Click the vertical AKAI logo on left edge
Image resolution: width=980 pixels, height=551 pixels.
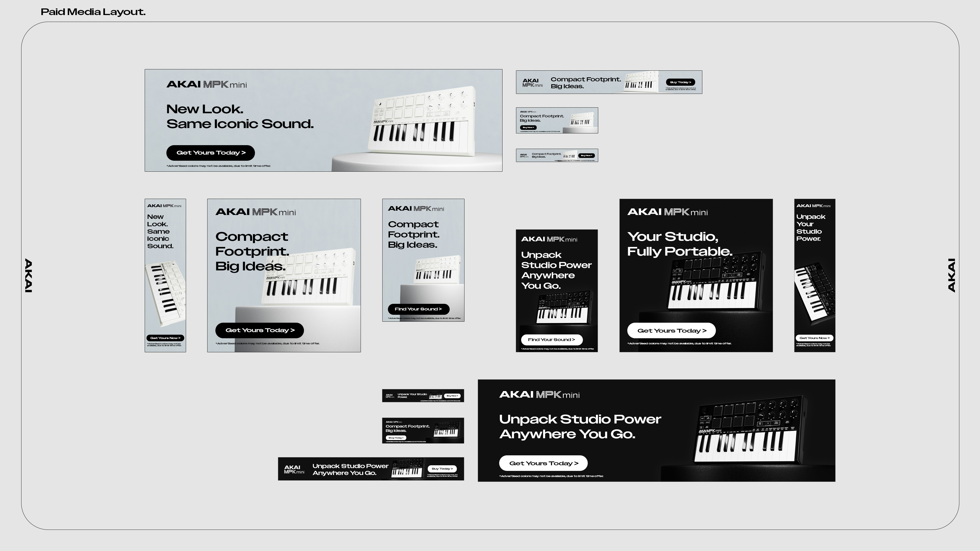pos(29,275)
